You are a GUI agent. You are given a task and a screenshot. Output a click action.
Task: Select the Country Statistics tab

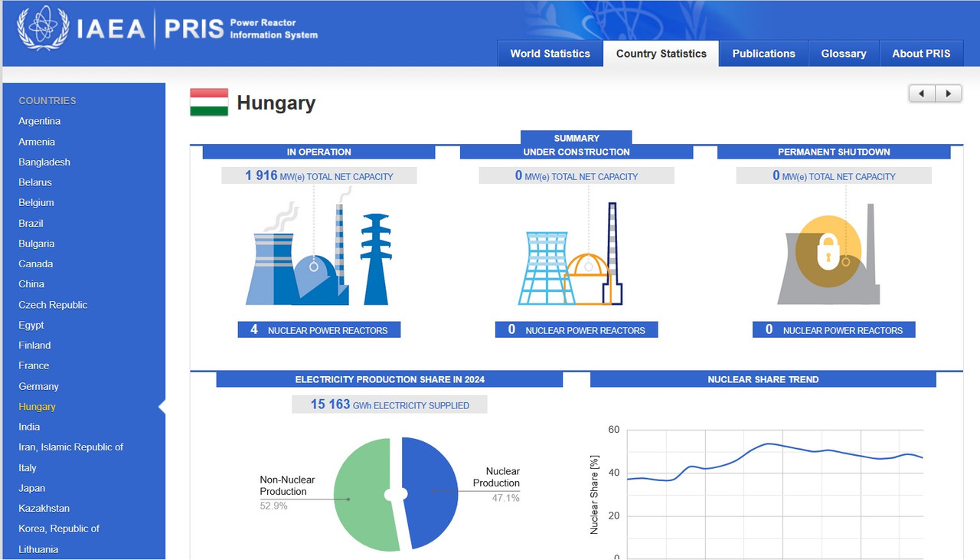pyautogui.click(x=661, y=54)
